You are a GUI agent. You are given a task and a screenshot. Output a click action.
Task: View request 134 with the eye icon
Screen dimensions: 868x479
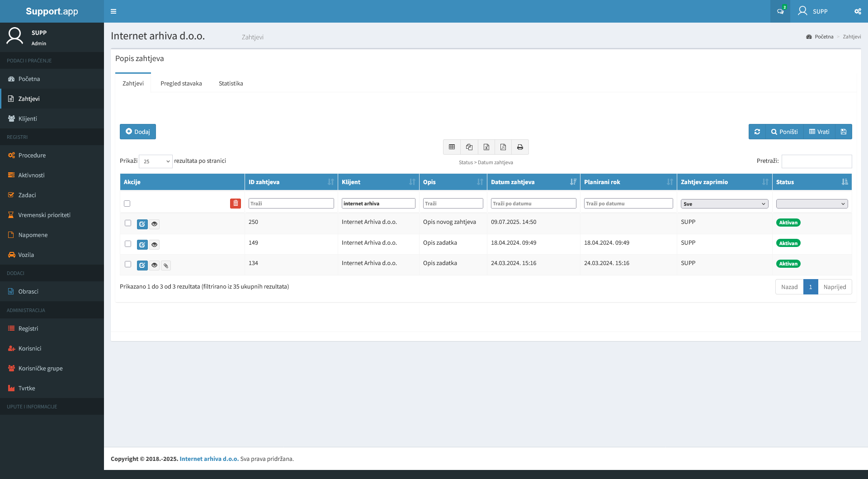154,265
